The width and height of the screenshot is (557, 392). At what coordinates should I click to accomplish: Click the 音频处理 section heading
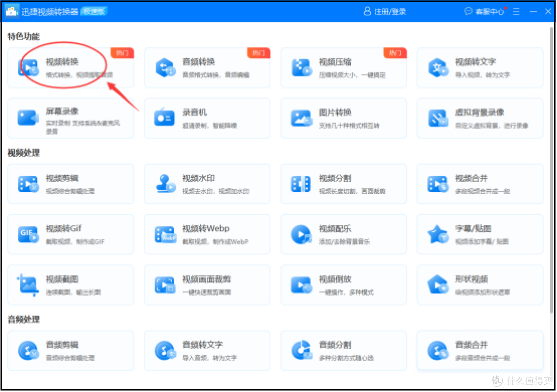coord(24,319)
